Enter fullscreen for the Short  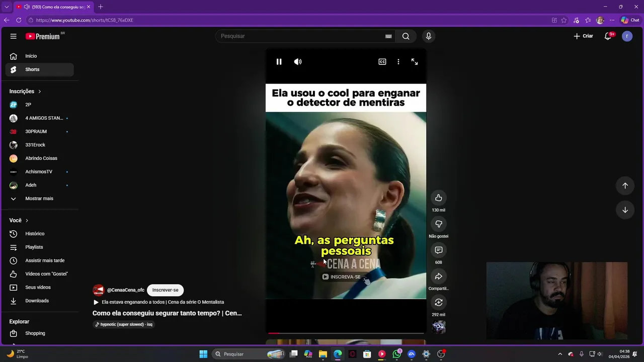tap(415, 62)
